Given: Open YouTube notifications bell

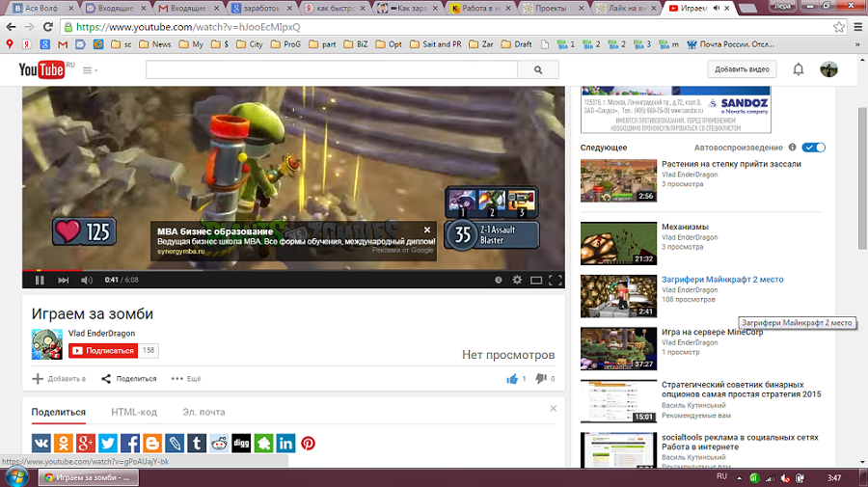Looking at the screenshot, I should (x=799, y=69).
